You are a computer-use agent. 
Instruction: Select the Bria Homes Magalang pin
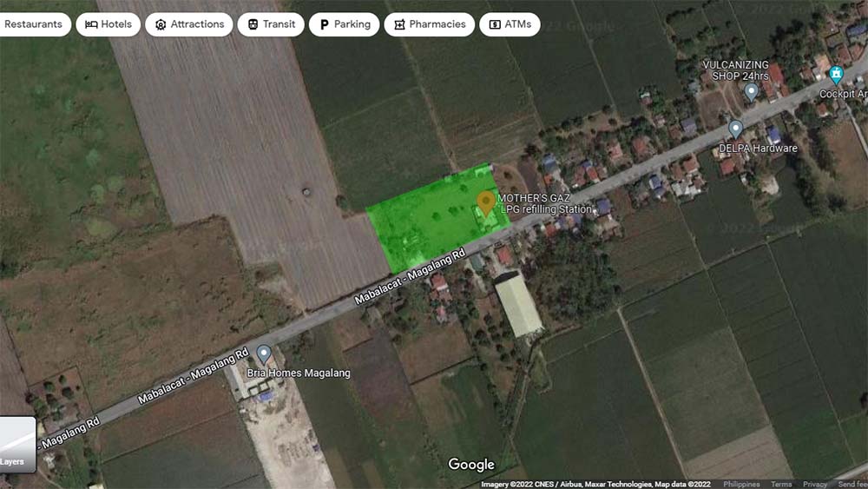(264, 354)
